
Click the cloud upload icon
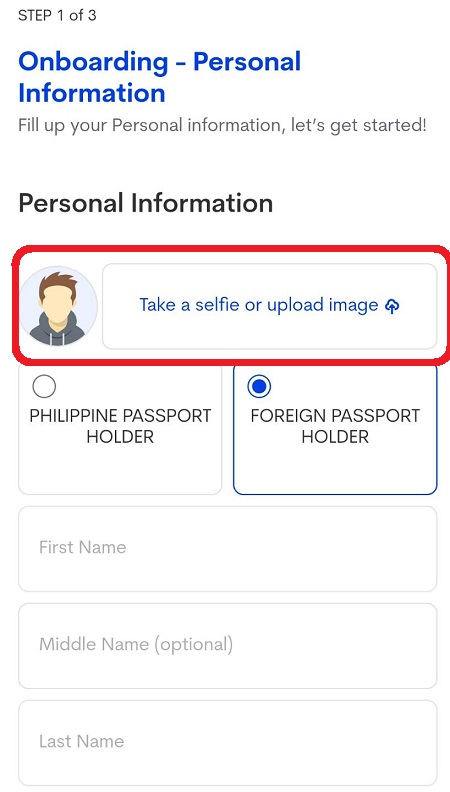tap(392, 306)
